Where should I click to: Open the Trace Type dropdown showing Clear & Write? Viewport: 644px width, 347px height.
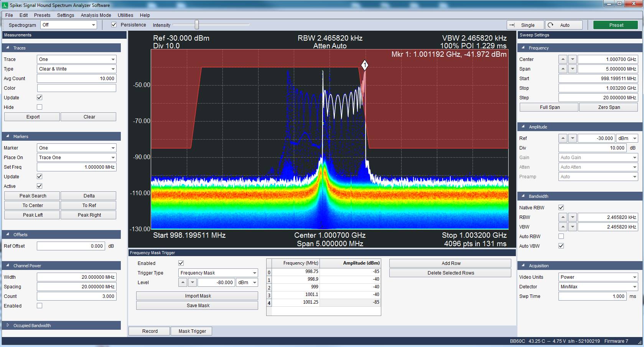click(76, 69)
